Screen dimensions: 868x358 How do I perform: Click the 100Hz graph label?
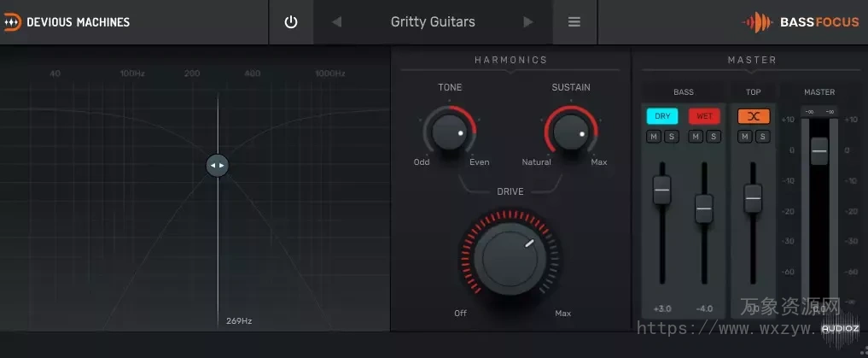[132, 73]
